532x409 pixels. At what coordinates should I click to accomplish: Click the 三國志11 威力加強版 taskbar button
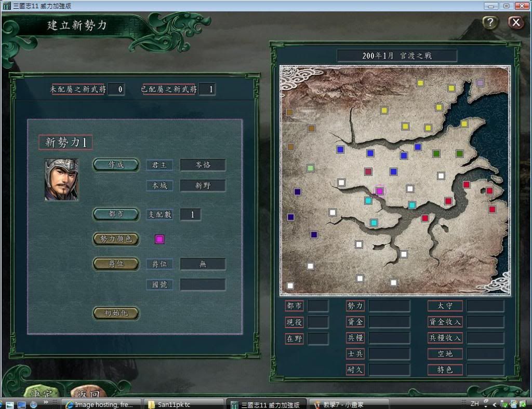pos(267,405)
